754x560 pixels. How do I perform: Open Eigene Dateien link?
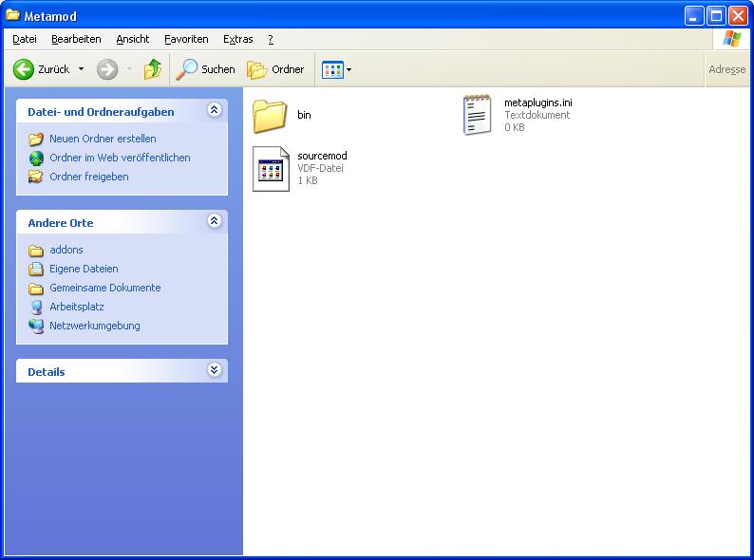pos(84,269)
